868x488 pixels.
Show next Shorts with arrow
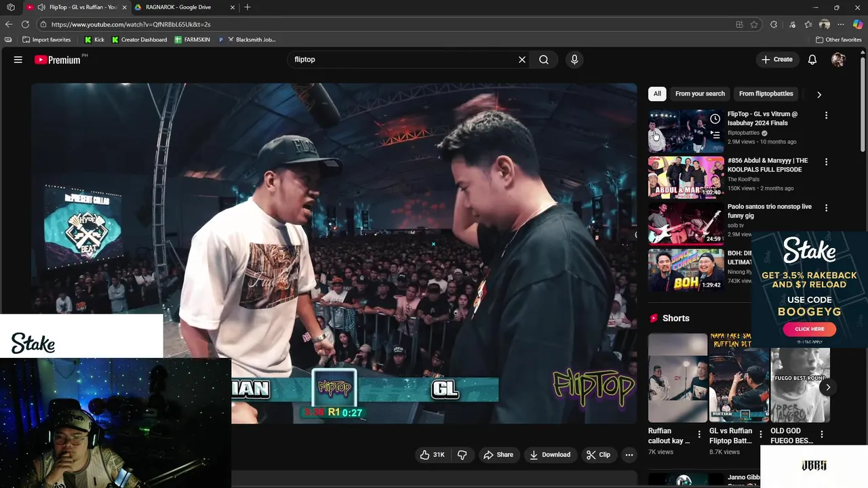828,388
